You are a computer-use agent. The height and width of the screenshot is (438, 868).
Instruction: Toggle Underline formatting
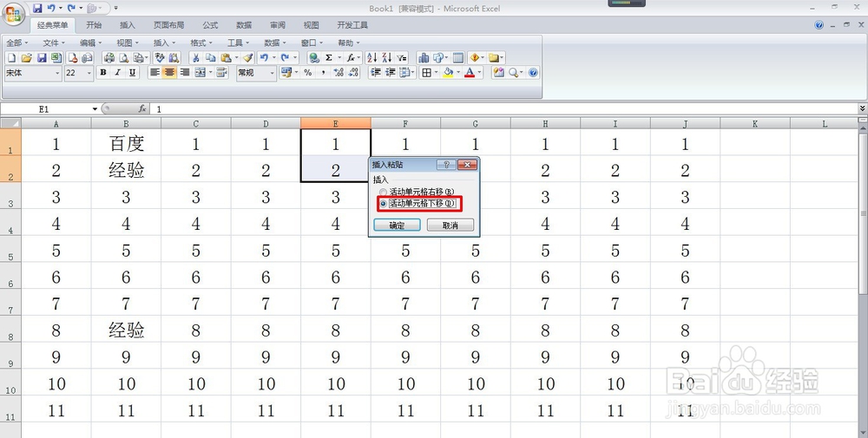pyautogui.click(x=132, y=73)
